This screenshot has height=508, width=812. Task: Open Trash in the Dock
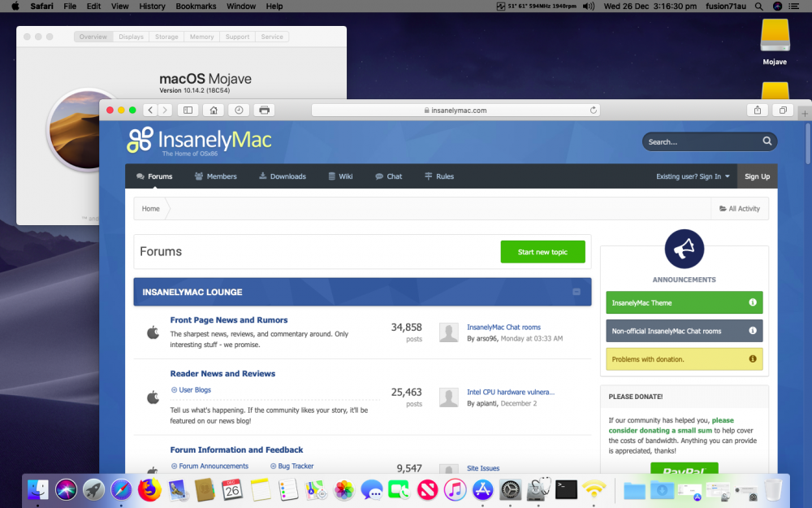(773, 489)
